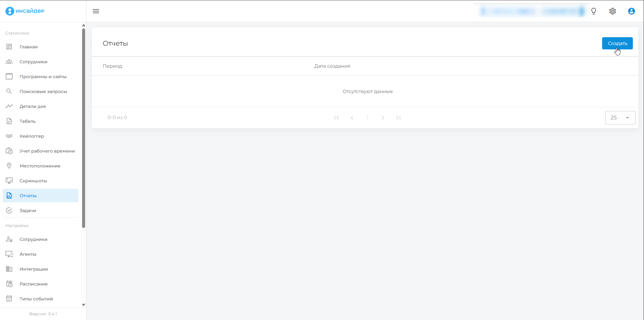644x320 pixels.
Task: Open the Задачи menu item
Action: (x=28, y=210)
